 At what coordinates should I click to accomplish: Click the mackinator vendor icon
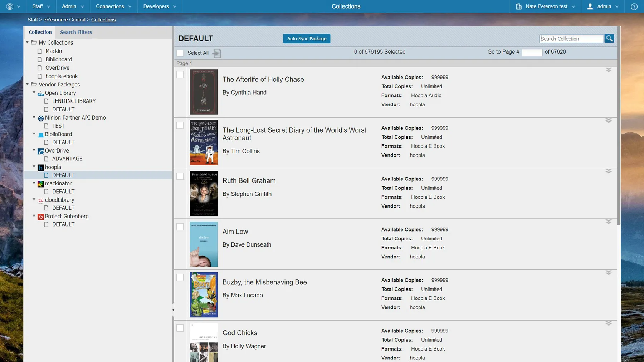tap(41, 184)
